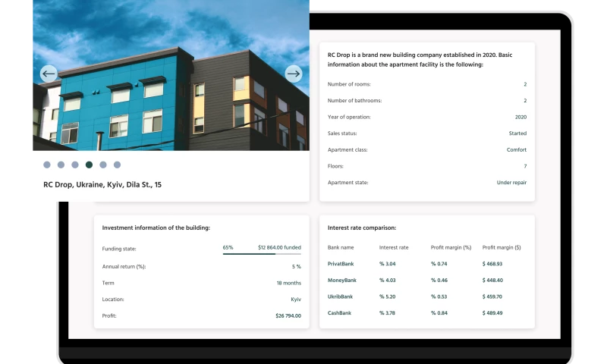Choose CashBank from the bank list
607x364 pixels.
click(x=340, y=313)
